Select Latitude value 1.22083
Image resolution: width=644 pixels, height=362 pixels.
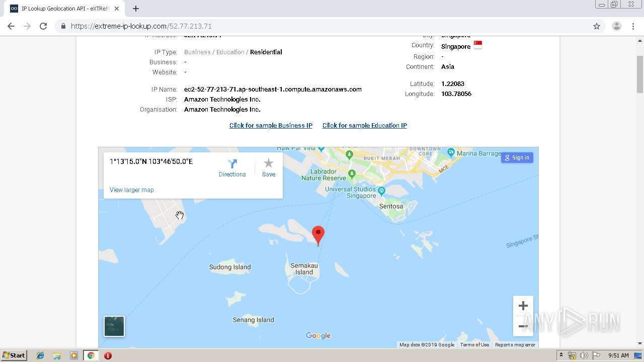click(x=453, y=84)
